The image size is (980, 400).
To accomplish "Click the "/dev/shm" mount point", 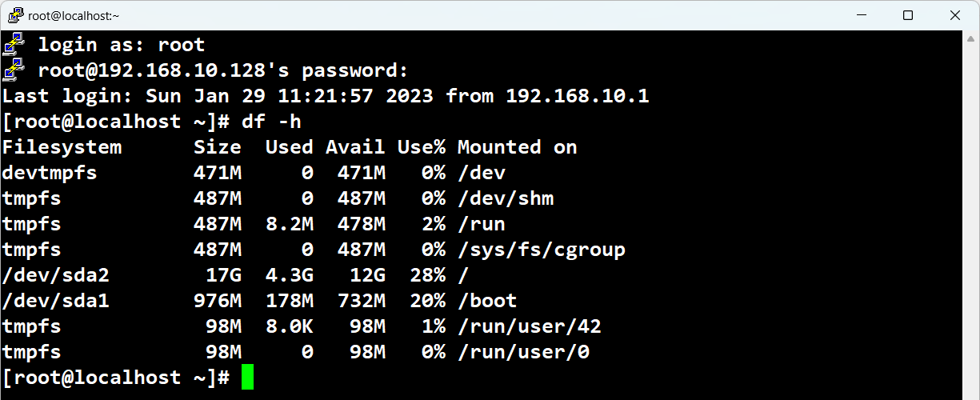I will 506,198.
